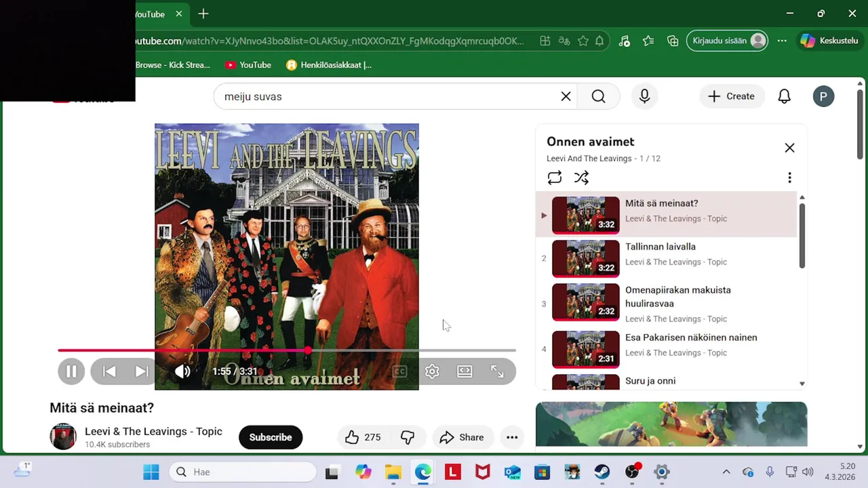Viewport: 868px width, 488px height.
Task: Open the channel avatar thumbnail
Action: click(63, 437)
